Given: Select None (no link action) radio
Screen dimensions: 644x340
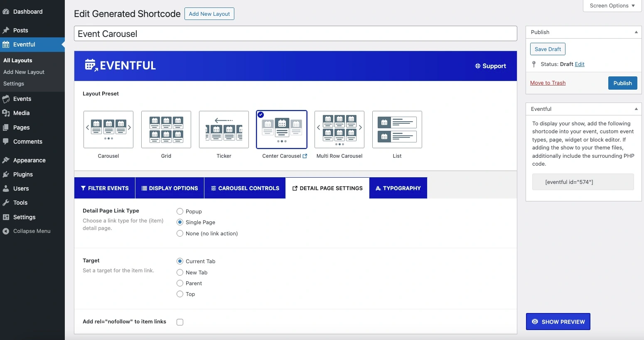Looking at the screenshot, I should pos(180,233).
